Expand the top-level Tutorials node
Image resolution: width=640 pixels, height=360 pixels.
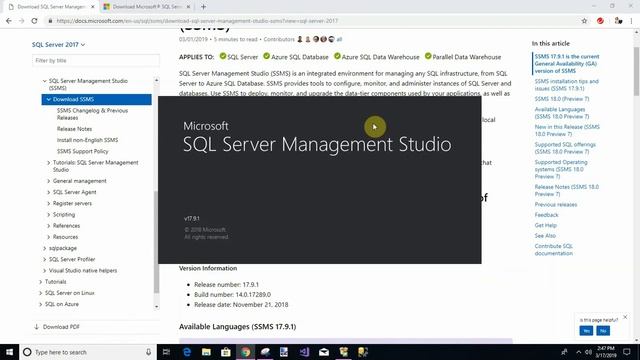(x=40, y=282)
